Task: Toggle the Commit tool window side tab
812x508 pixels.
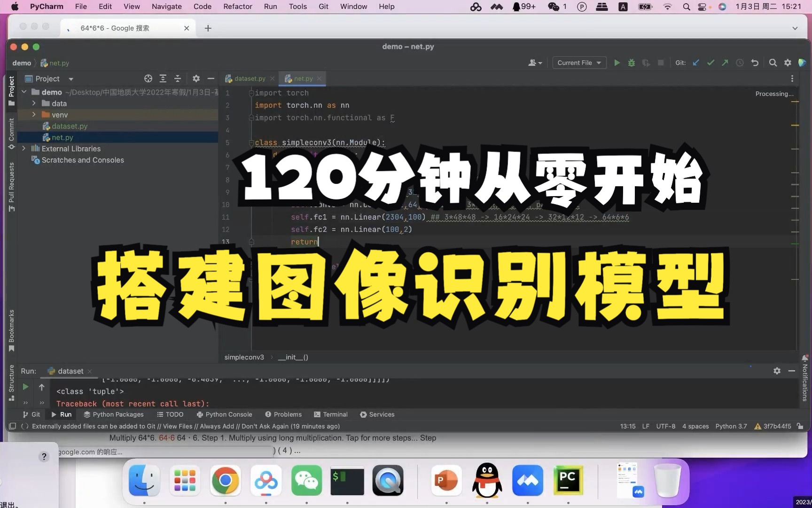Action: pyautogui.click(x=12, y=134)
